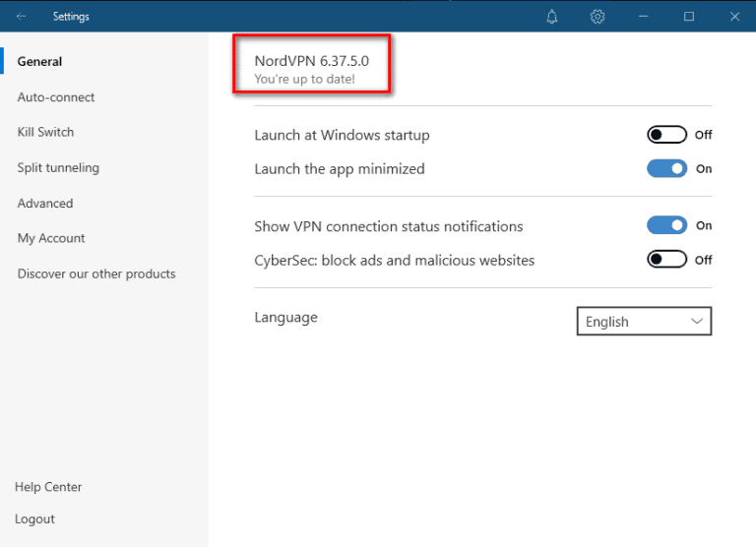This screenshot has height=547, width=756.
Task: Click the back arrow in title bar
Action: pos(22,17)
